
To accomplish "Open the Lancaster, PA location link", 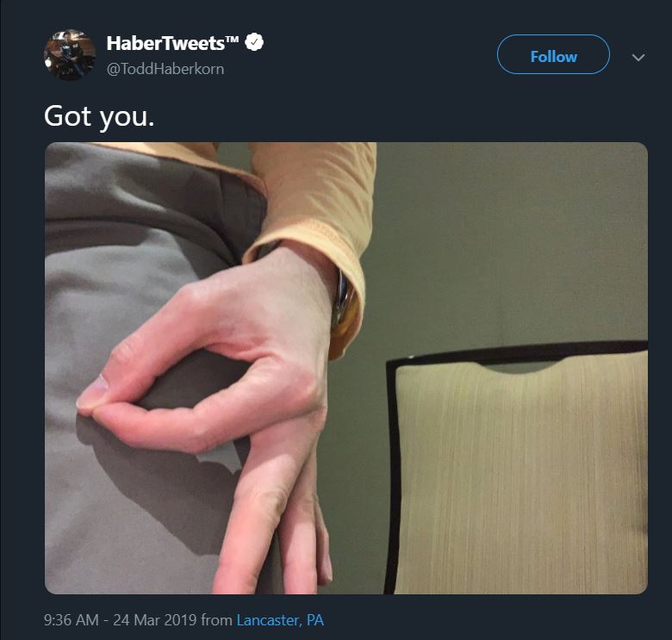I will [x=280, y=620].
